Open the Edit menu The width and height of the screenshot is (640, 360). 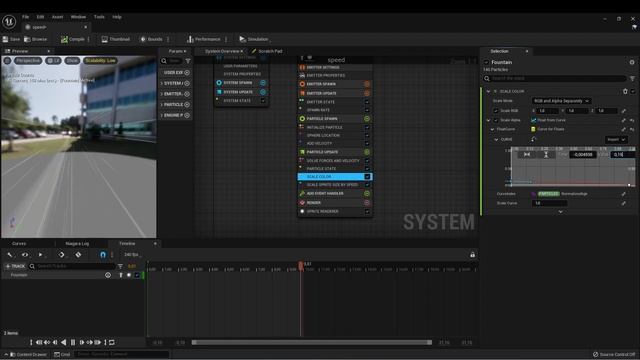pyautogui.click(x=40, y=17)
